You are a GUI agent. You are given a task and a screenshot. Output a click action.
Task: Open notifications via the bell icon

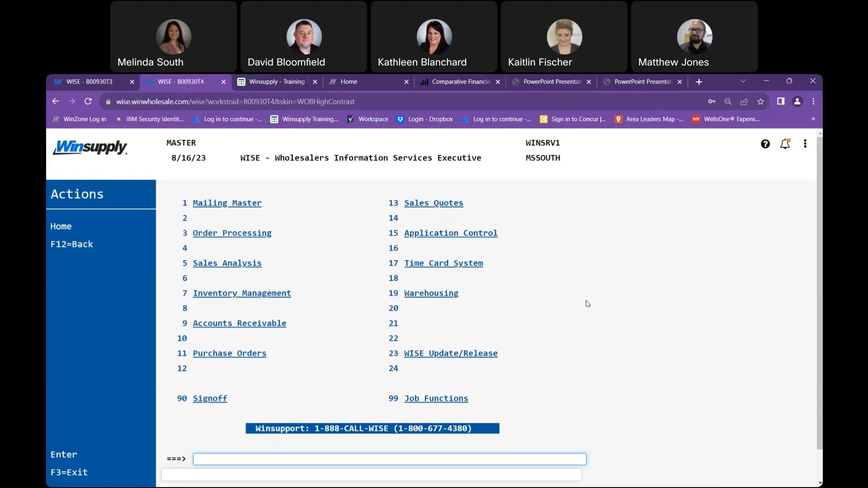point(786,144)
